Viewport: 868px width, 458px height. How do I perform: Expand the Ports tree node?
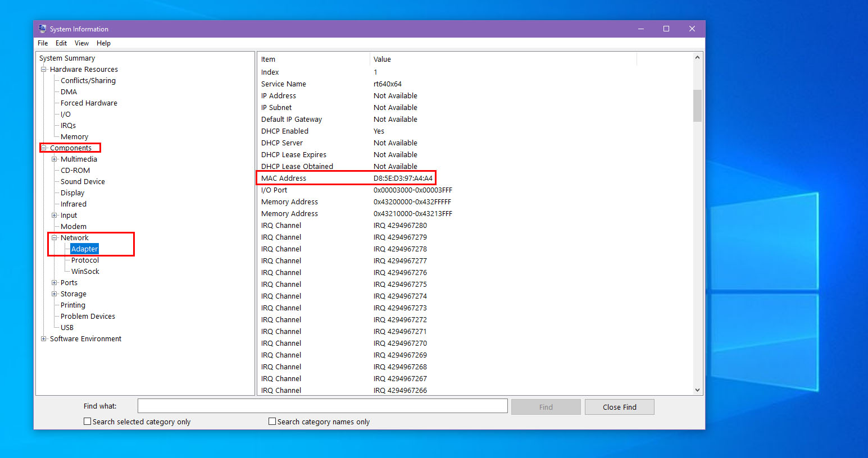tap(54, 283)
